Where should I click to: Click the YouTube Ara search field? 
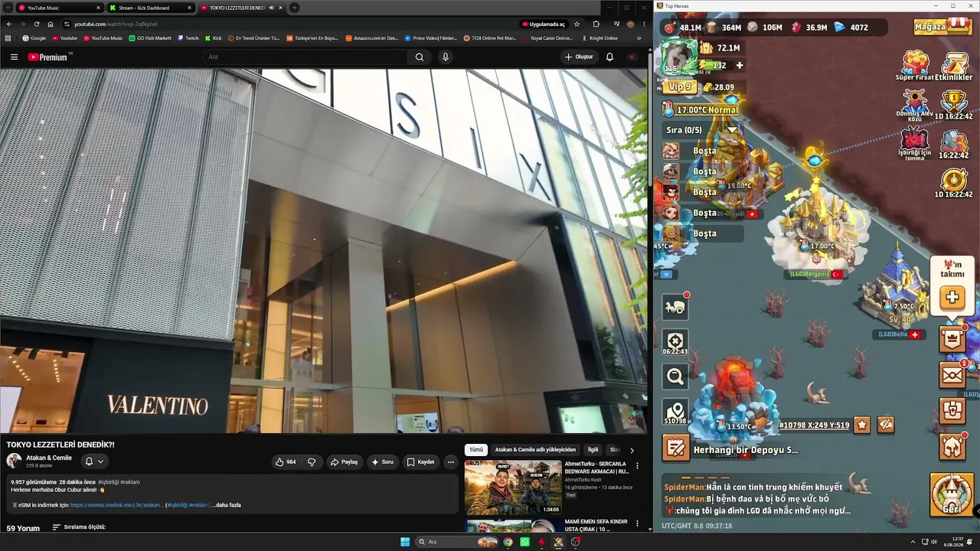click(305, 57)
